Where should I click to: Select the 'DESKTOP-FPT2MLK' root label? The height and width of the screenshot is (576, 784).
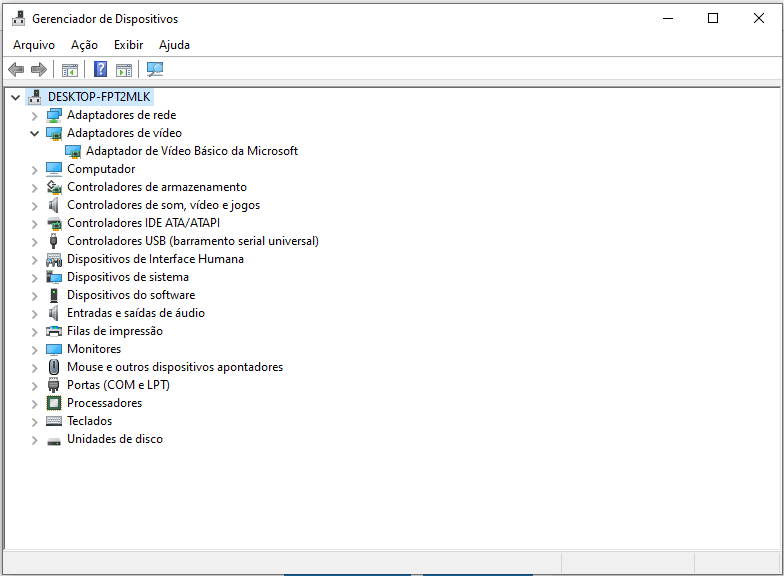click(99, 97)
